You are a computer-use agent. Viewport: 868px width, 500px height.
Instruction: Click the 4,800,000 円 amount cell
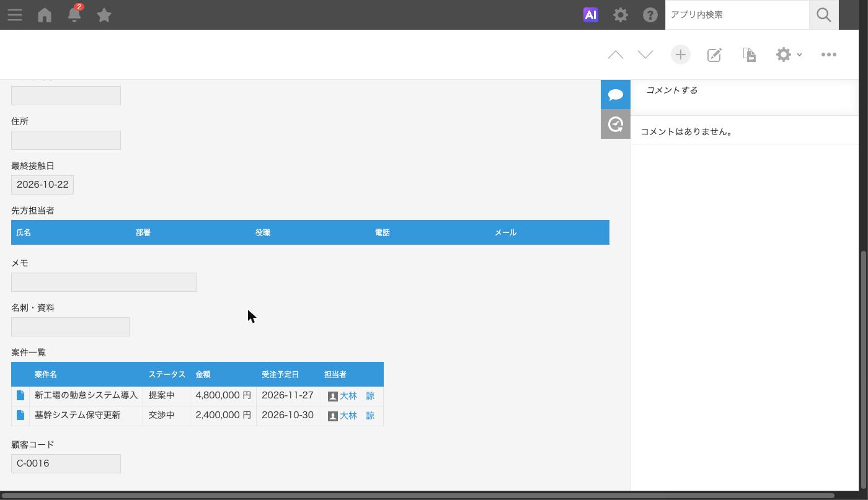tap(223, 395)
